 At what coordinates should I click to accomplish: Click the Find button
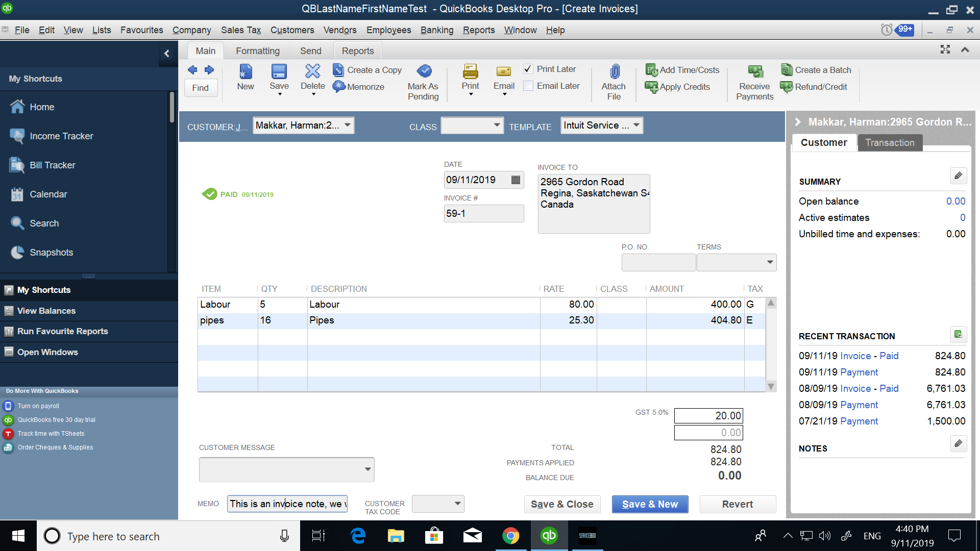(201, 88)
